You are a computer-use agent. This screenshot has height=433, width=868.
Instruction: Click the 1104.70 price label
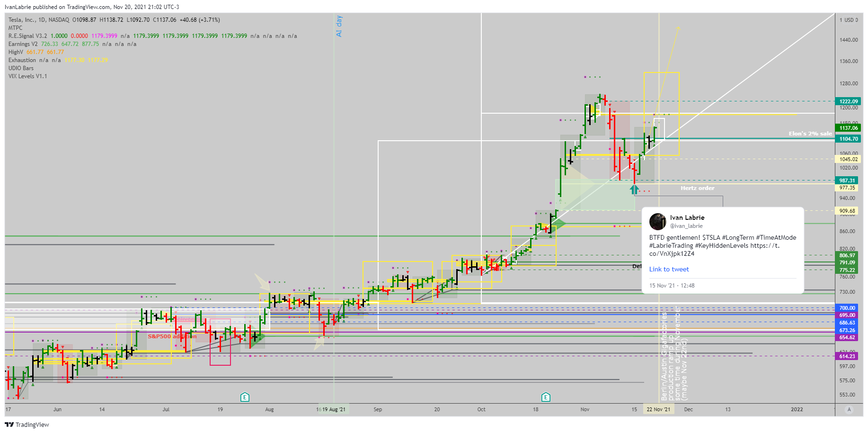click(849, 139)
